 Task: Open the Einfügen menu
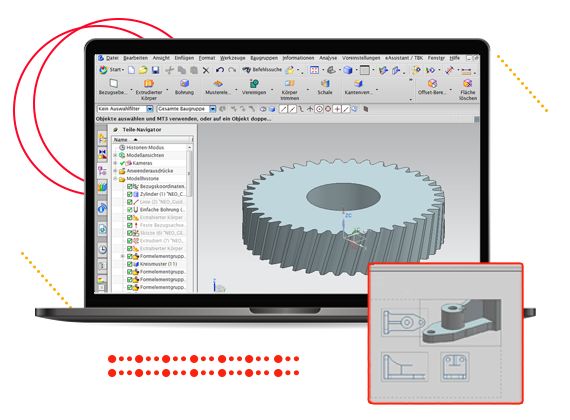point(184,58)
